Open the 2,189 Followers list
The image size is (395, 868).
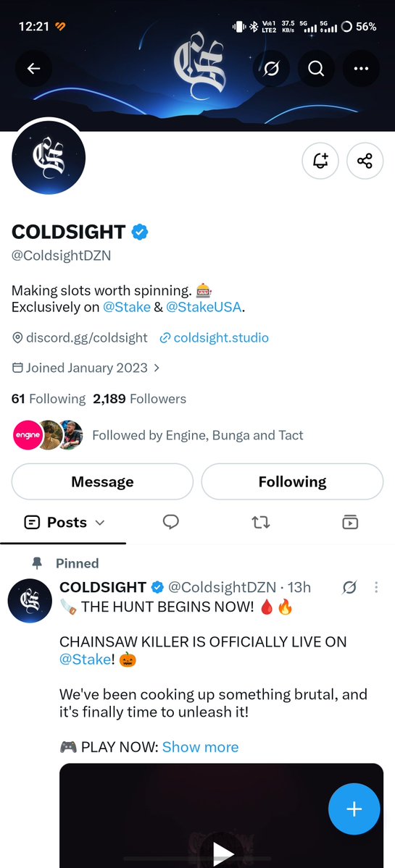[x=140, y=399]
